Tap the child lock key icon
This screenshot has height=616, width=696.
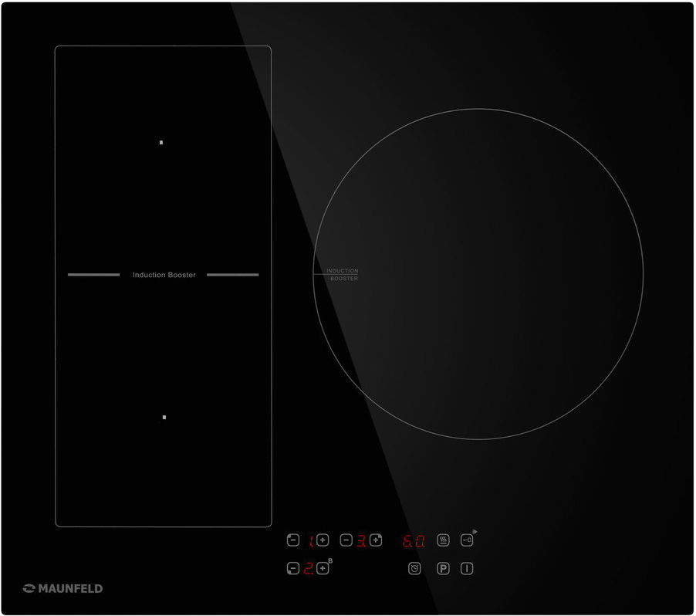pyautogui.click(x=467, y=540)
